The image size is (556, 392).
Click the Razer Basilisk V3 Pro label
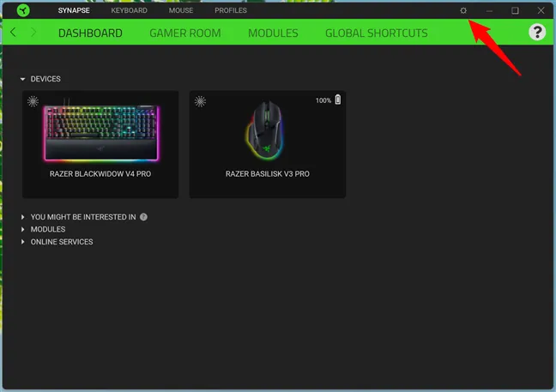pyautogui.click(x=268, y=174)
